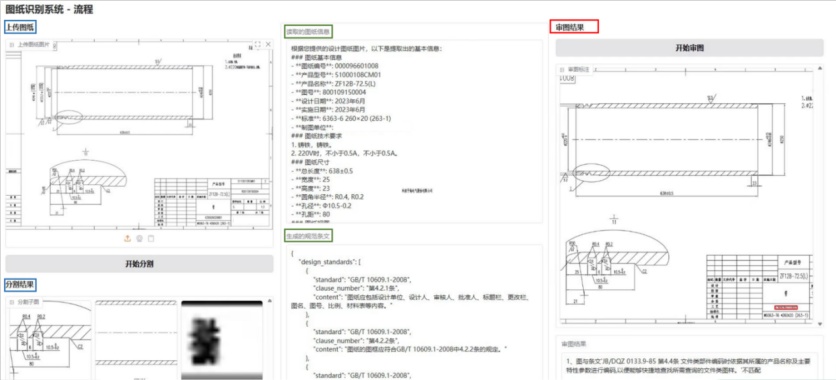Click the orange upload icon below drawing

(127, 239)
